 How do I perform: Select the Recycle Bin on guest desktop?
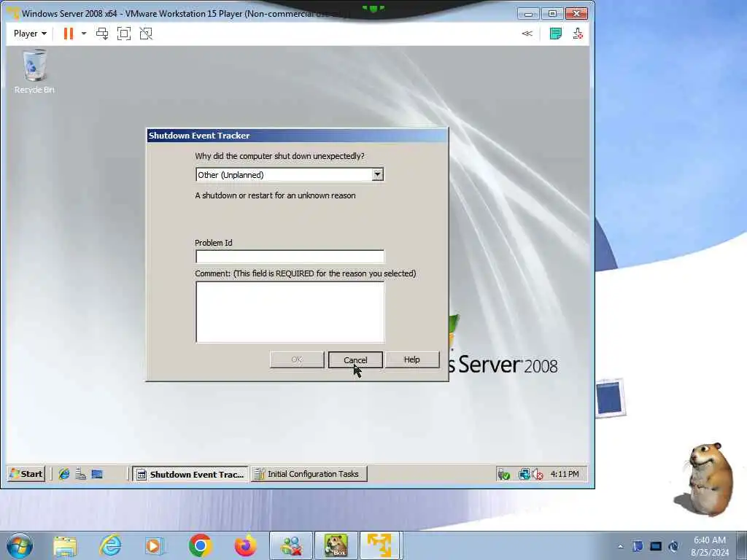(x=34, y=72)
